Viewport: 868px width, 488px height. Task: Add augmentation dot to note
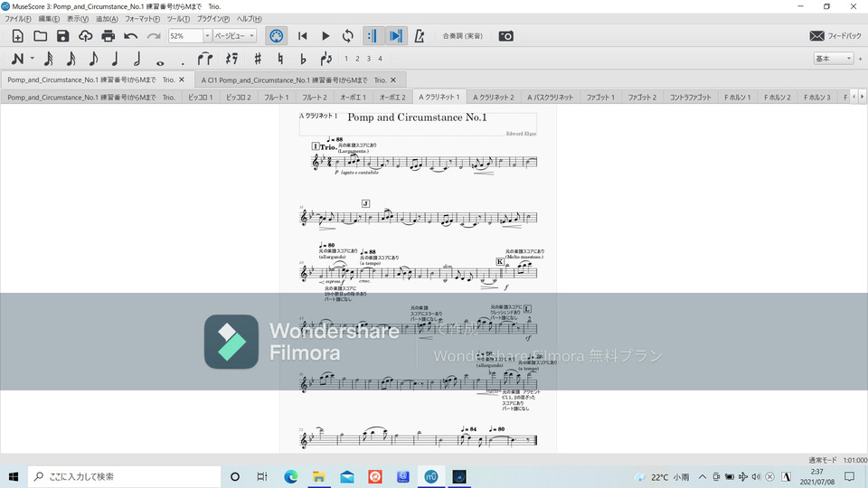pyautogui.click(x=182, y=62)
